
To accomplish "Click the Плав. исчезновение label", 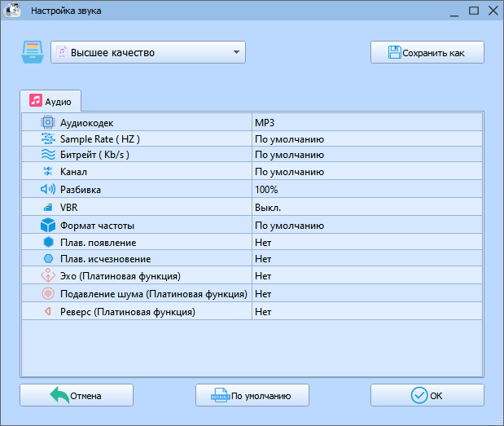I will pos(106,259).
